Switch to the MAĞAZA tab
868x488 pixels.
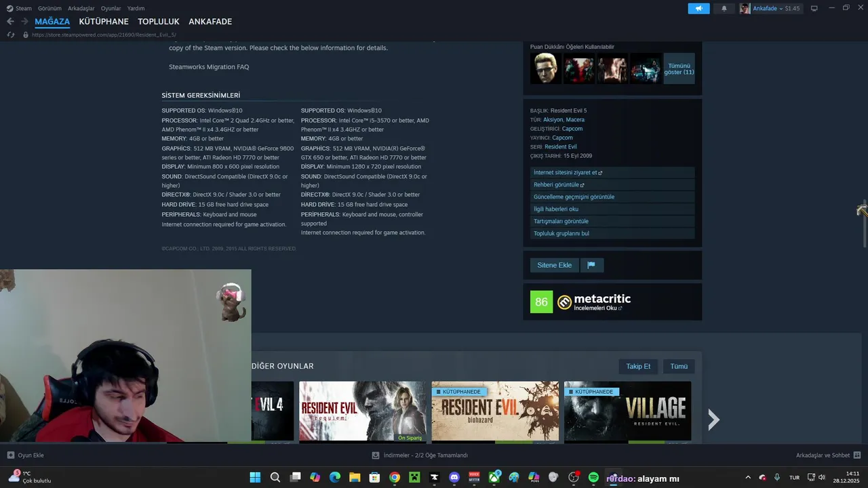click(x=52, y=22)
